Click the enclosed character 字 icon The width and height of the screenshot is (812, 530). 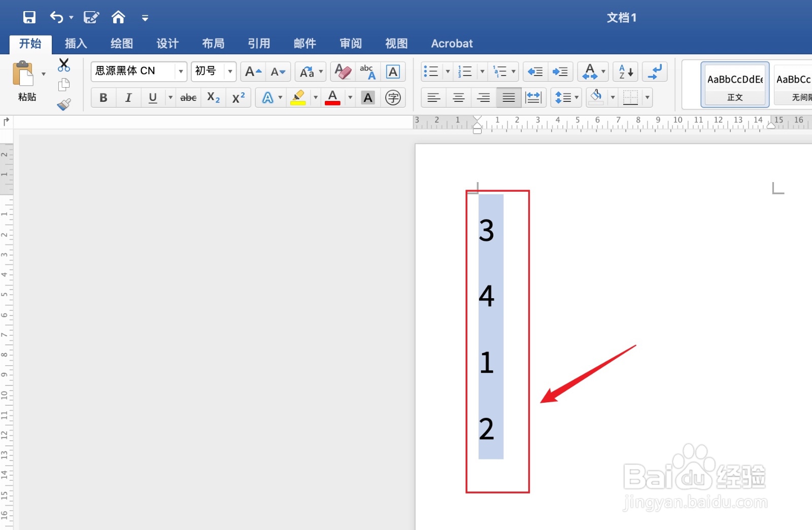(x=393, y=97)
